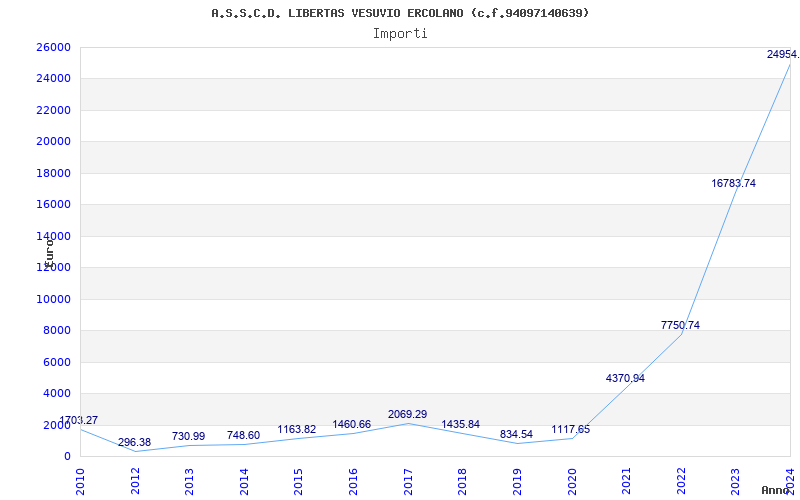Select the 16783.74 data label

[x=733, y=183]
